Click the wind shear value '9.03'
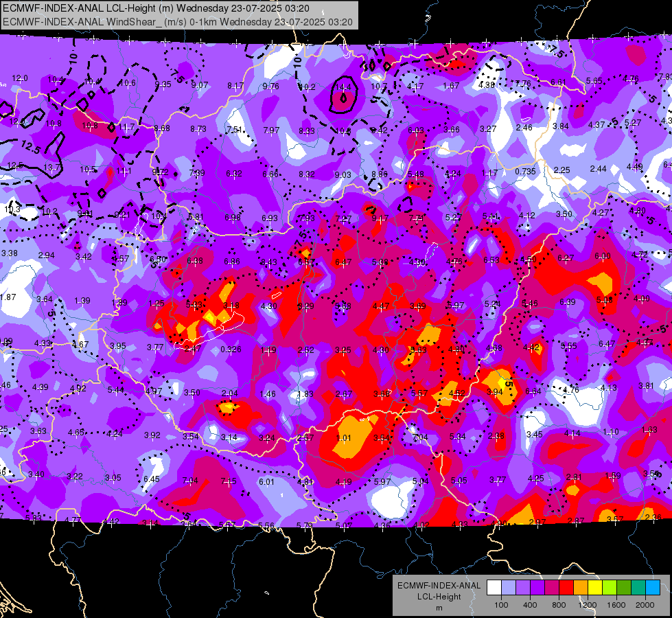 coord(343,174)
